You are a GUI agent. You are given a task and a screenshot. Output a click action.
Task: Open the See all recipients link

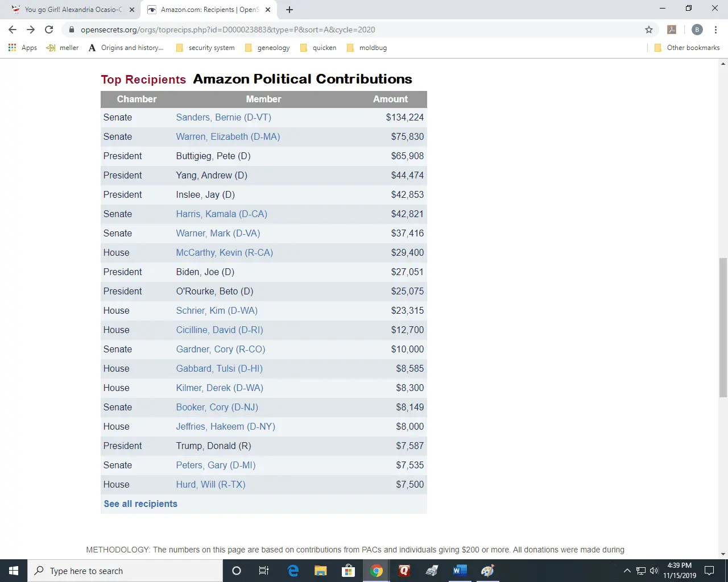pyautogui.click(x=140, y=504)
